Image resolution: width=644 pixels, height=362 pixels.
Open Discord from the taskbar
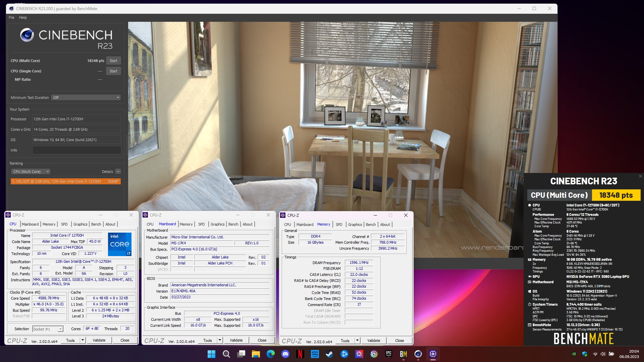(x=285, y=354)
